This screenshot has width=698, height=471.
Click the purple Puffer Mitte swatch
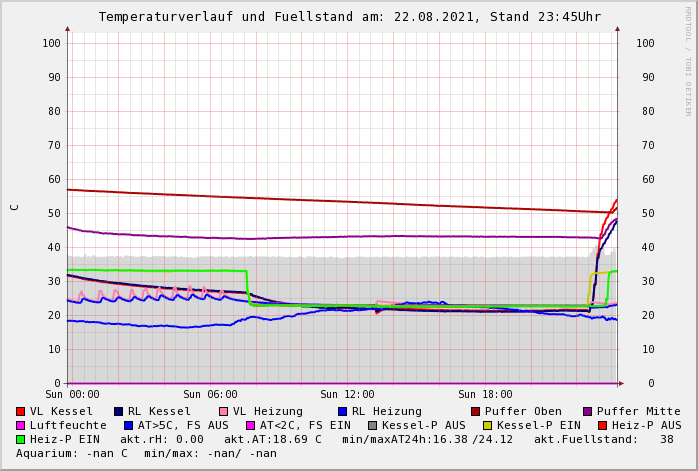click(588, 411)
